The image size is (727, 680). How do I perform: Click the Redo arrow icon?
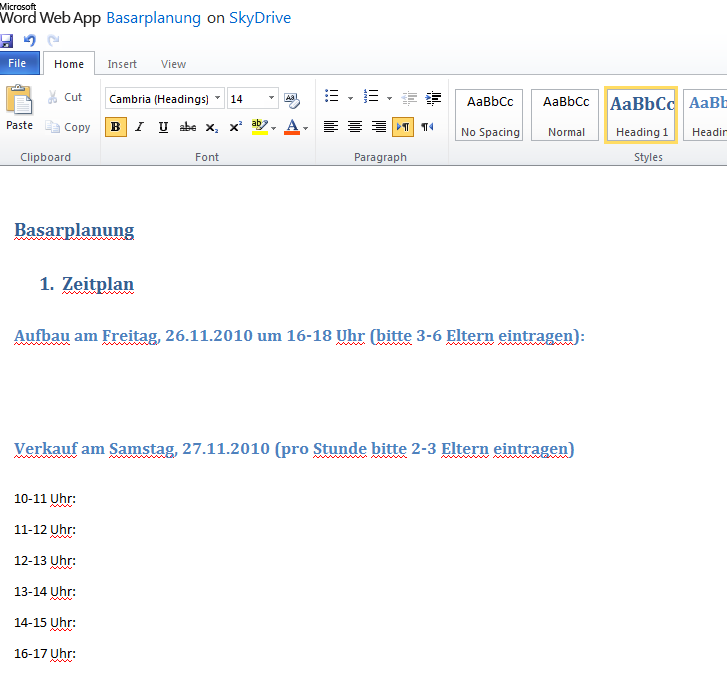click(53, 41)
